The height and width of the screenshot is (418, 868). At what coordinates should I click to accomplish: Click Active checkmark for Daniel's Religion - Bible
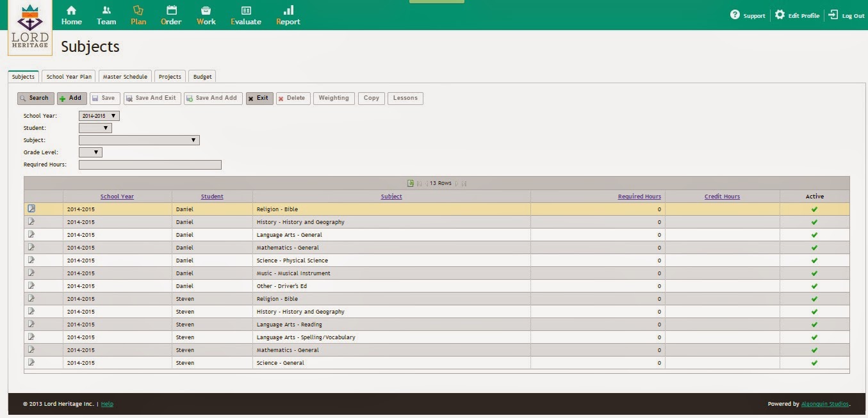814,209
